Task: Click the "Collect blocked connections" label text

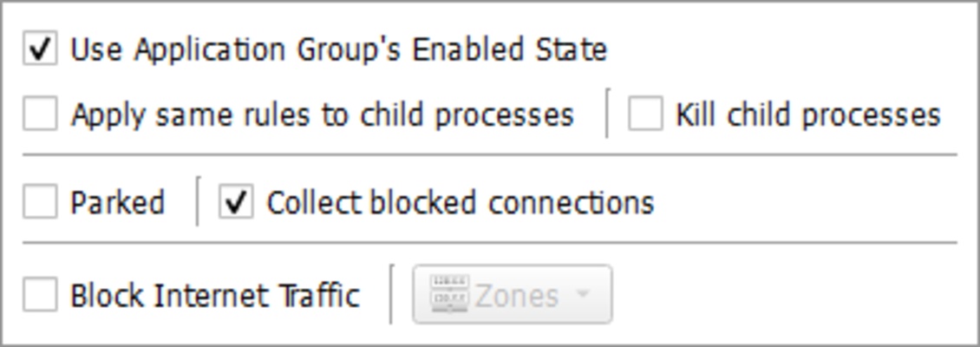Action: click(460, 204)
